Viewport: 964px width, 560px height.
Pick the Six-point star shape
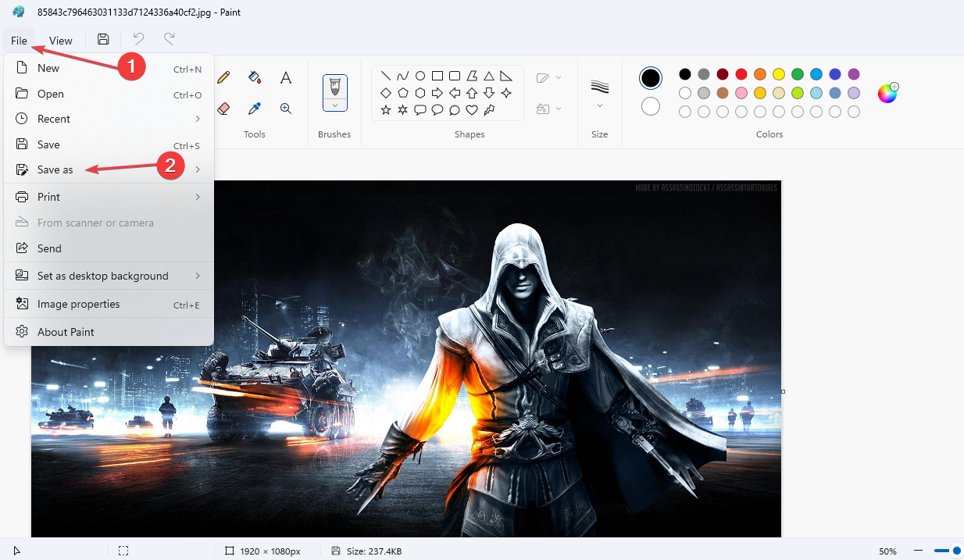[x=403, y=110]
